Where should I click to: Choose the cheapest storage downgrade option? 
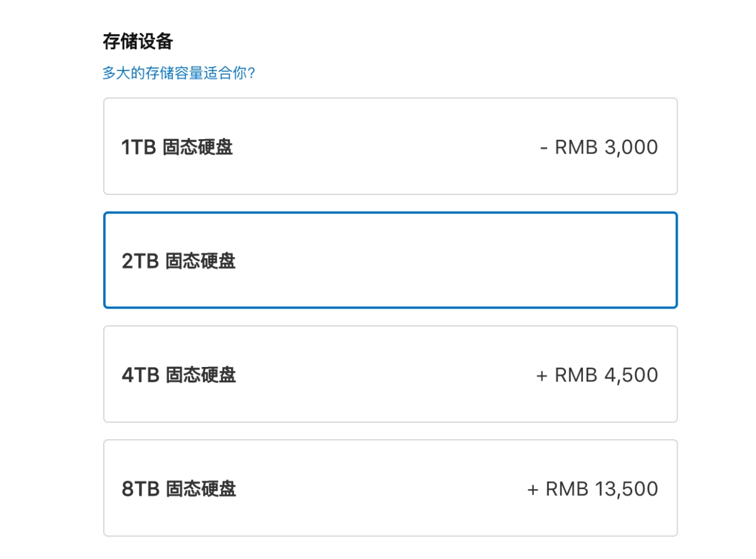pyautogui.click(x=390, y=146)
